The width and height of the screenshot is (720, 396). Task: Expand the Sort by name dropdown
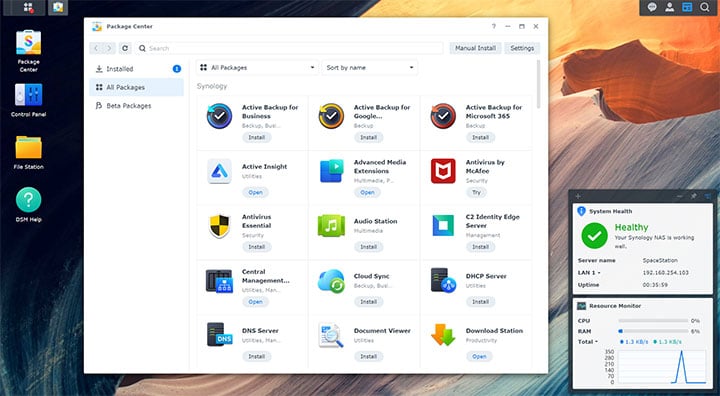pos(370,68)
